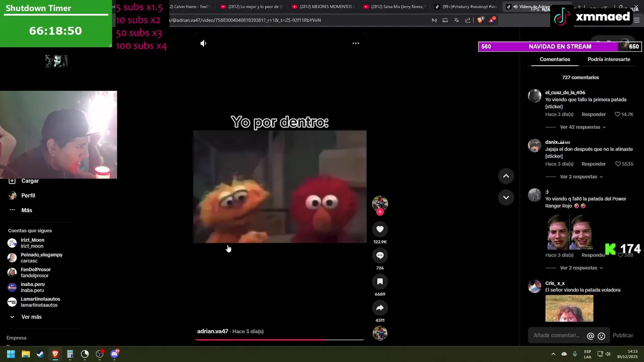
Task: Open creator avatar above like button
Action: tap(380, 203)
